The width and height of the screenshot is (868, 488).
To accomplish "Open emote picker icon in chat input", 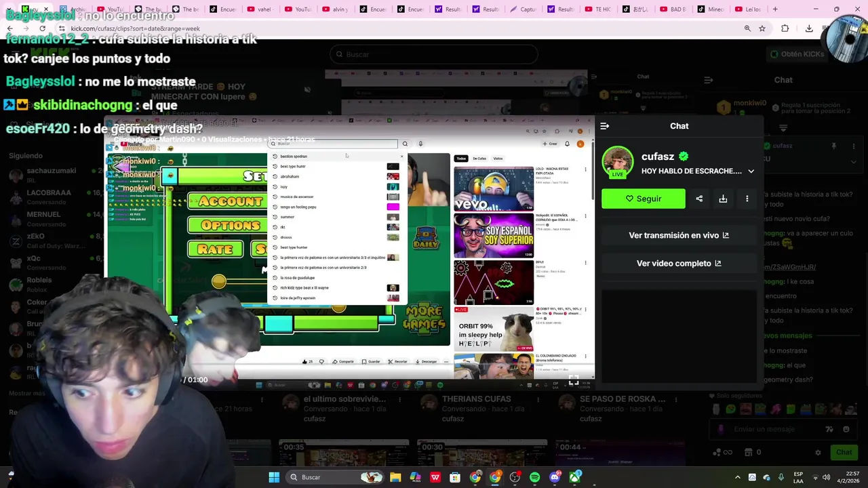I will point(846,429).
